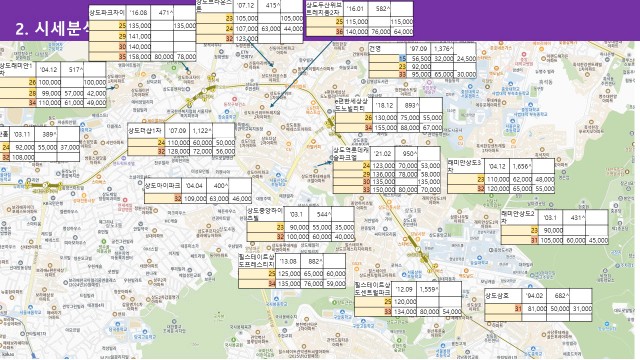
Task: Click the '16.08 date cell
Action: coord(139,13)
